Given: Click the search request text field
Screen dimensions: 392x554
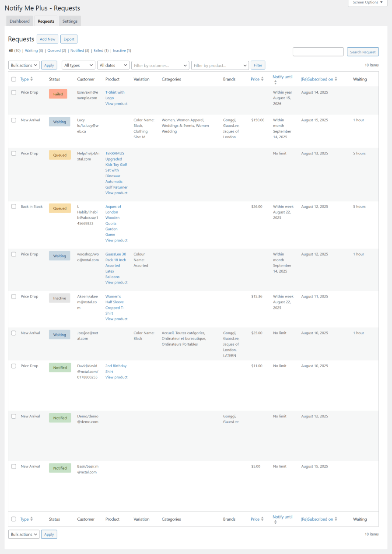Looking at the screenshot, I should 318,52.
